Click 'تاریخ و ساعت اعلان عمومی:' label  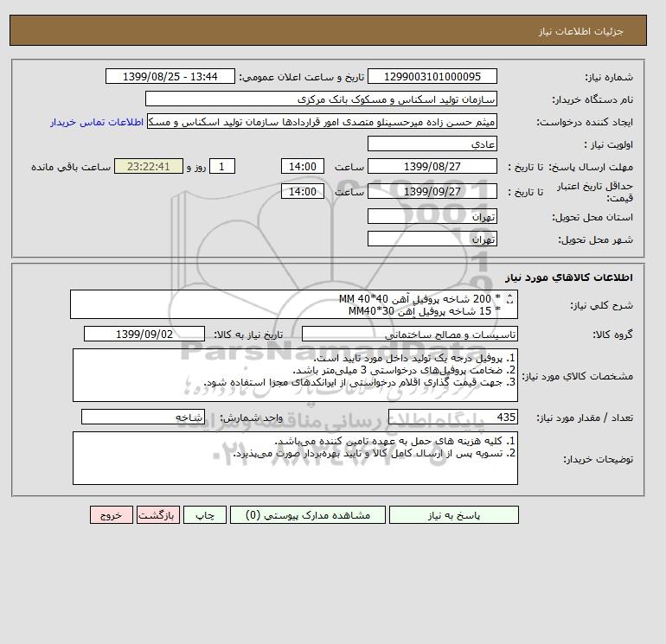[302, 77]
